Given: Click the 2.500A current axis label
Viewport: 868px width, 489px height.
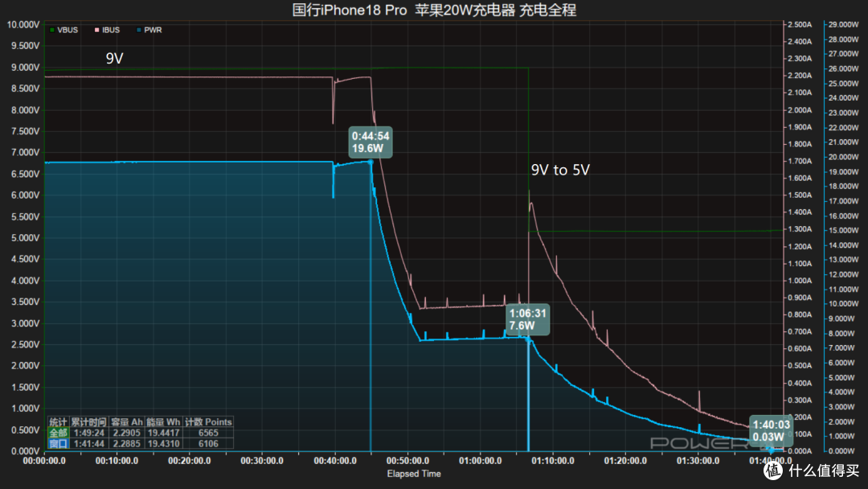Looking at the screenshot, I should point(800,24).
